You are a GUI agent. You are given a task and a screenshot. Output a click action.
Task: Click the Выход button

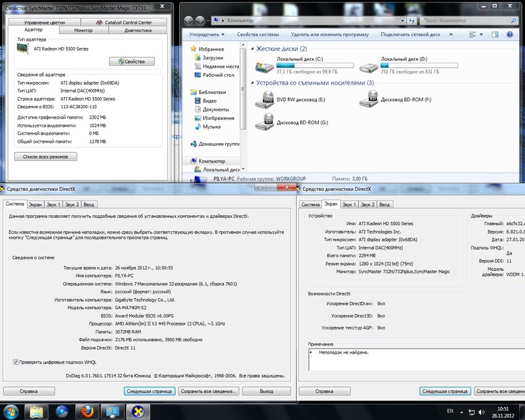click(266, 391)
